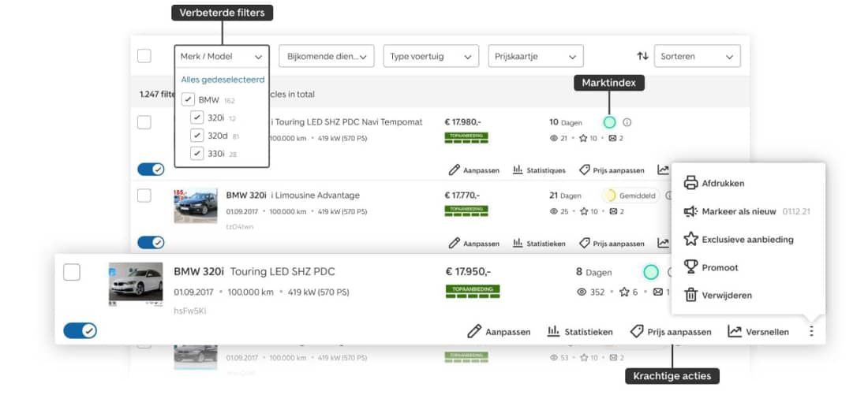Click the green Marktindex circle in the €17.980 row
Viewport: 868px width, 395px height.
point(609,122)
